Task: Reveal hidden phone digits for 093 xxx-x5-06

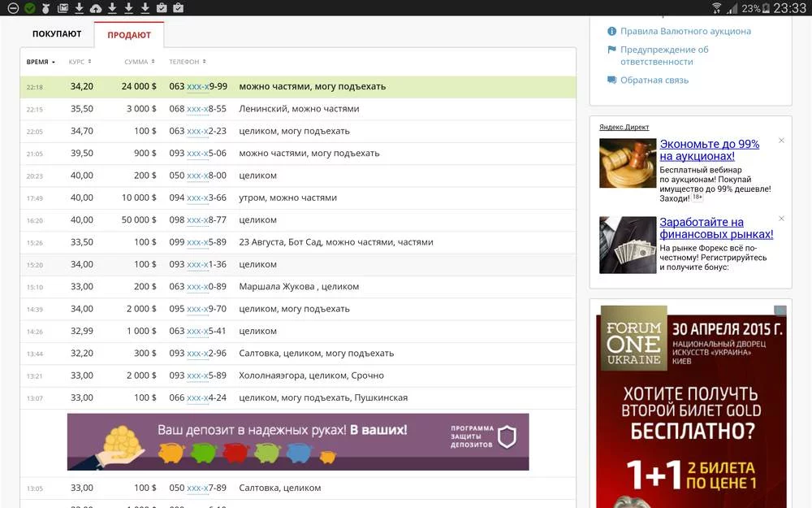Action: click(x=198, y=154)
